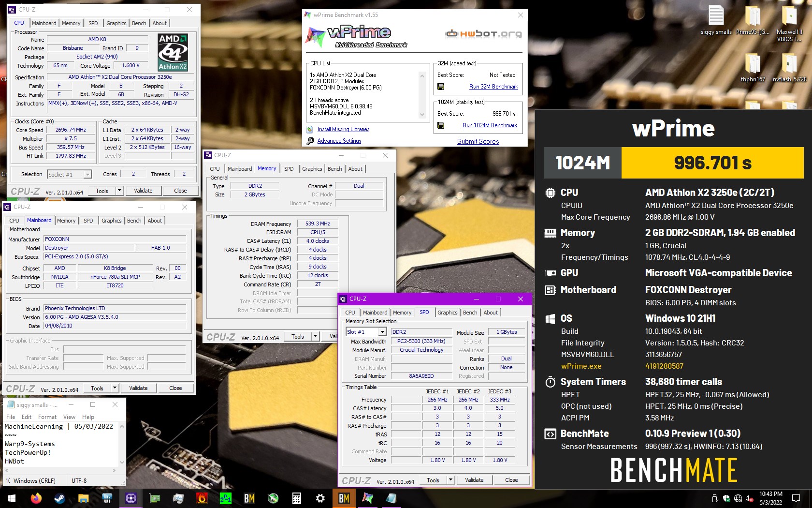The image size is (812, 508).
Task: Expand Tools arrow in top CPU-Z window
Action: pos(119,191)
